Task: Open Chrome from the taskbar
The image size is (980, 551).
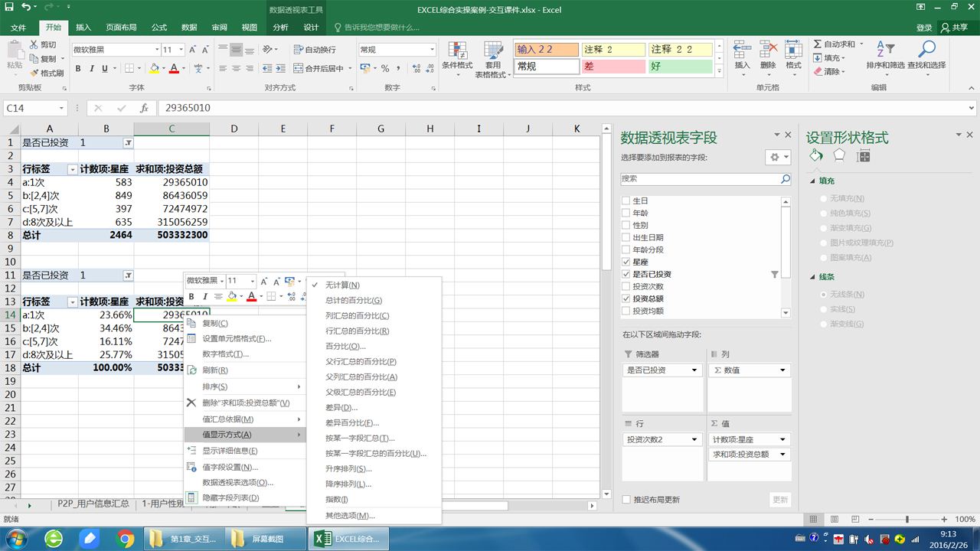Action: (x=126, y=539)
